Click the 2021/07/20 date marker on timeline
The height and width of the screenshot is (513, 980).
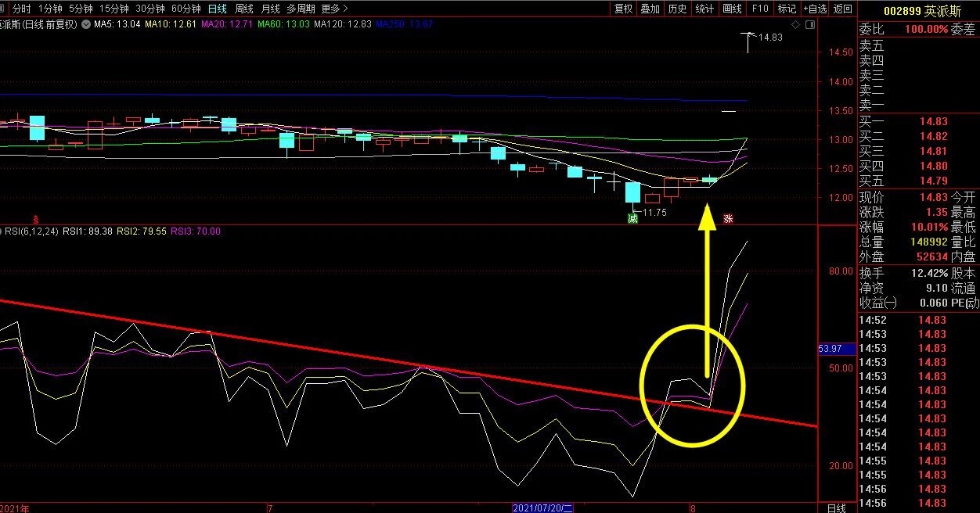pos(543,508)
